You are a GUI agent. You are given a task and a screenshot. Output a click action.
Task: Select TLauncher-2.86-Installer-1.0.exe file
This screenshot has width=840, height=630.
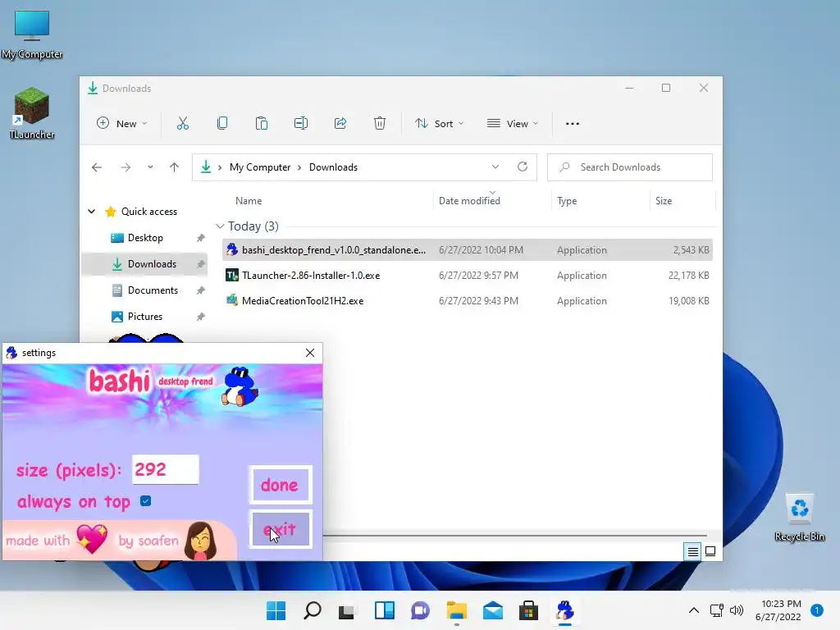(x=467, y=276)
